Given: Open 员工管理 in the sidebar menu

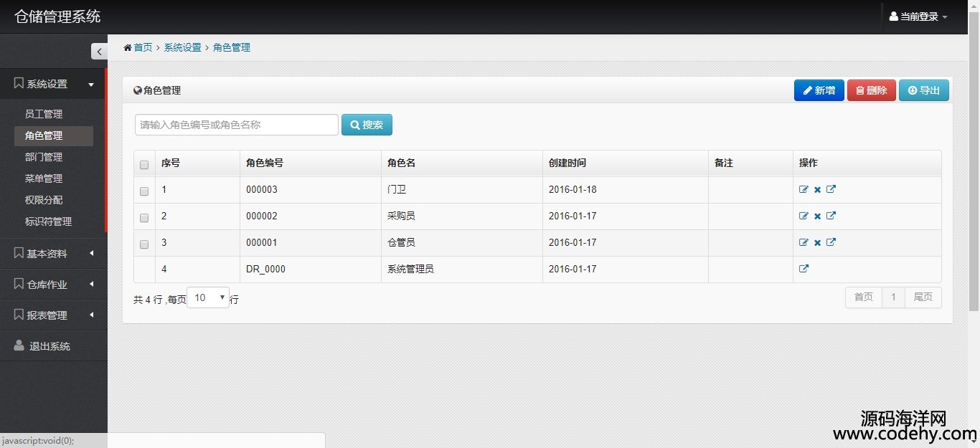Looking at the screenshot, I should (44, 114).
